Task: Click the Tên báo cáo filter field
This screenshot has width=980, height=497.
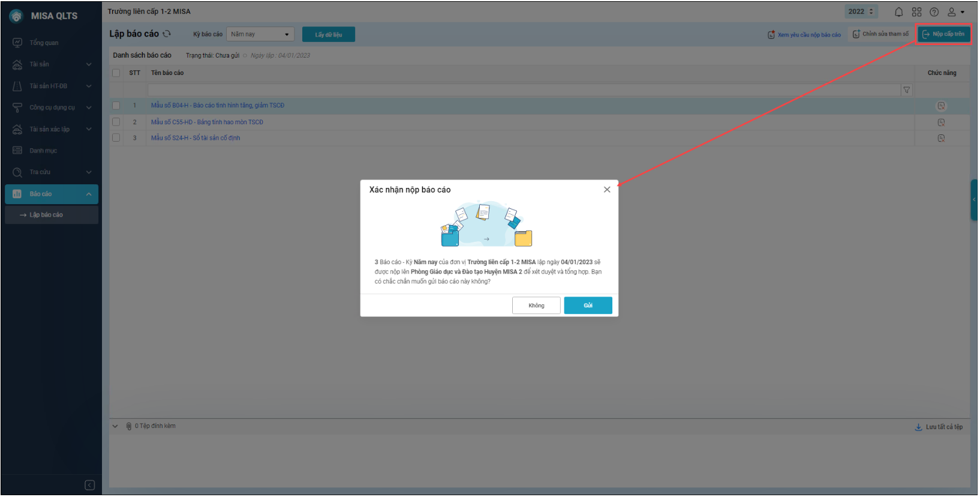Action: pyautogui.click(x=524, y=90)
